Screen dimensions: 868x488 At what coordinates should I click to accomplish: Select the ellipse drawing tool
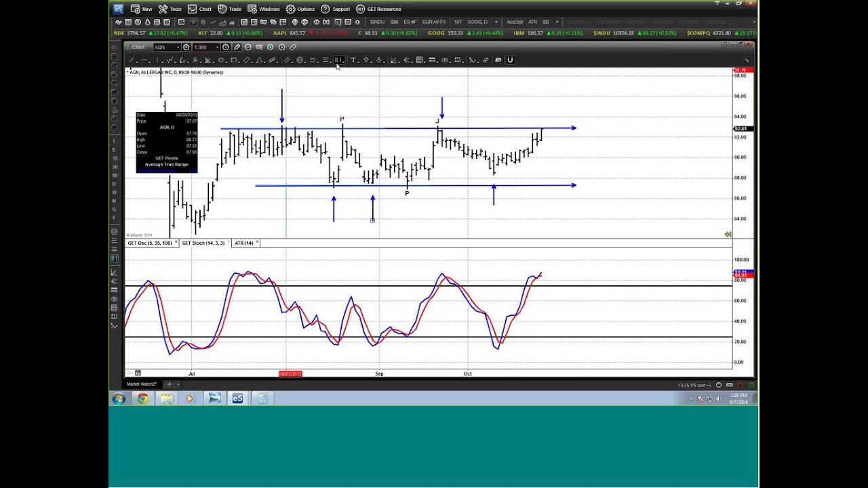coord(221,60)
